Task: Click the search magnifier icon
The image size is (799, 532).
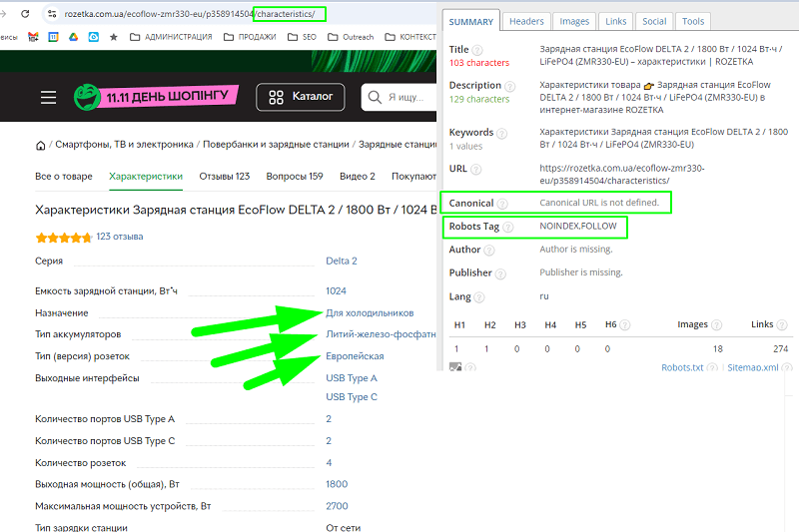Action: (375, 97)
